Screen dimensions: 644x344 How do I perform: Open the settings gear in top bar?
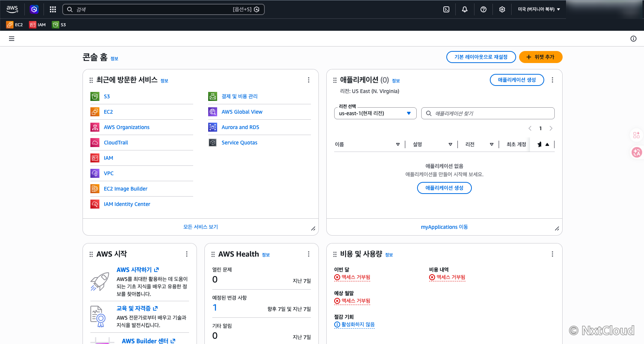tap(502, 9)
